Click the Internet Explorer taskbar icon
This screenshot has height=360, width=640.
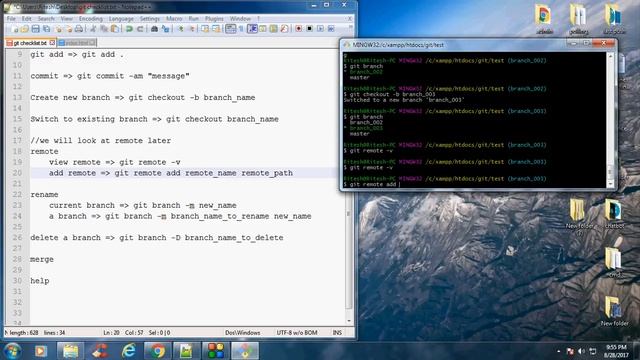(129, 351)
